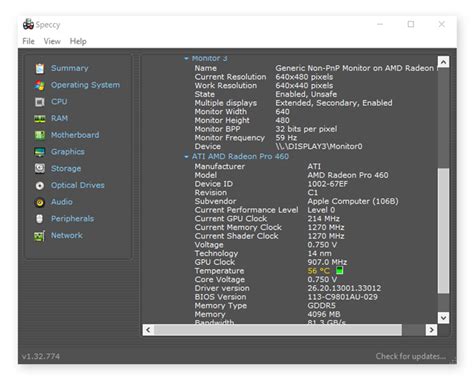Click the Peripherals mouse icon
This screenshot has height=382, width=474.
(40, 219)
